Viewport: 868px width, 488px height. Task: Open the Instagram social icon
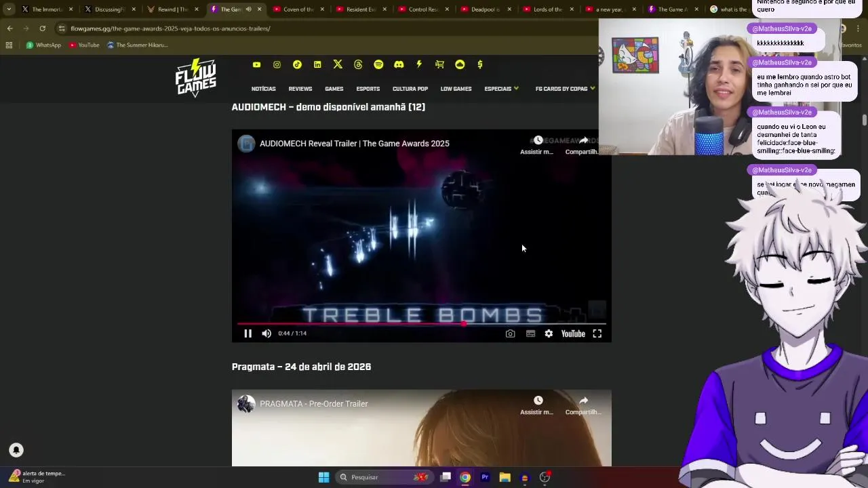(x=277, y=64)
